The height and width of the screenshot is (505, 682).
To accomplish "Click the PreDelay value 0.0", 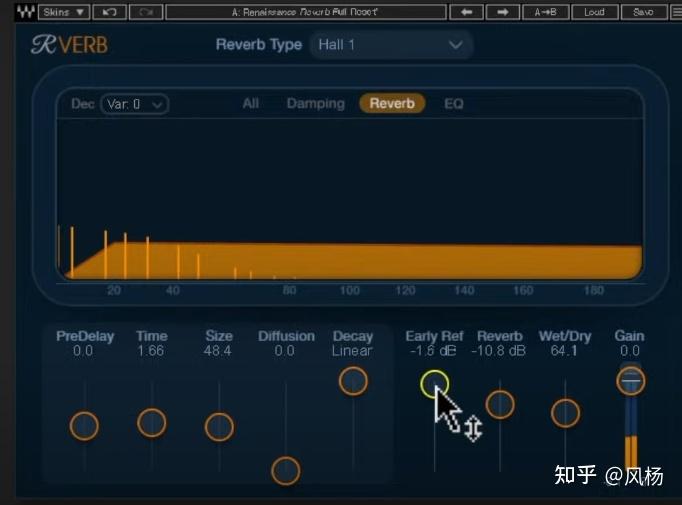I will pos(83,351).
